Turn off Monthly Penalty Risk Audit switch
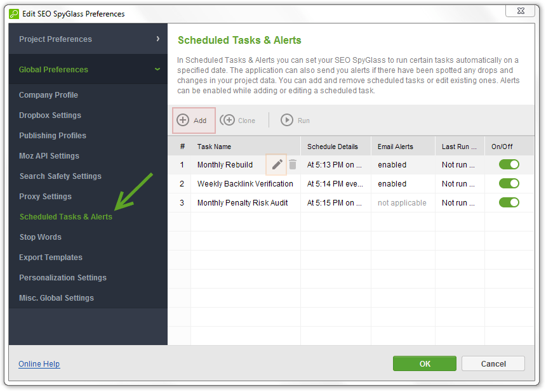 click(509, 203)
